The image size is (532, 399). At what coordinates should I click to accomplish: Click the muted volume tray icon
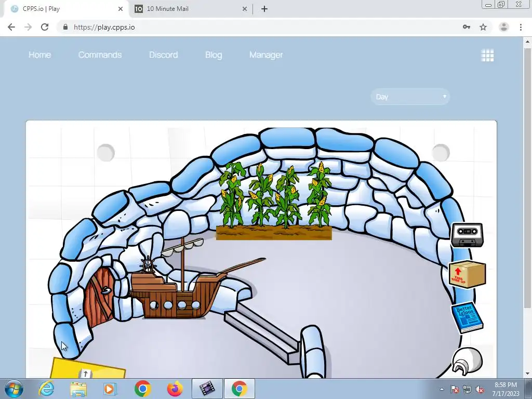click(x=480, y=389)
